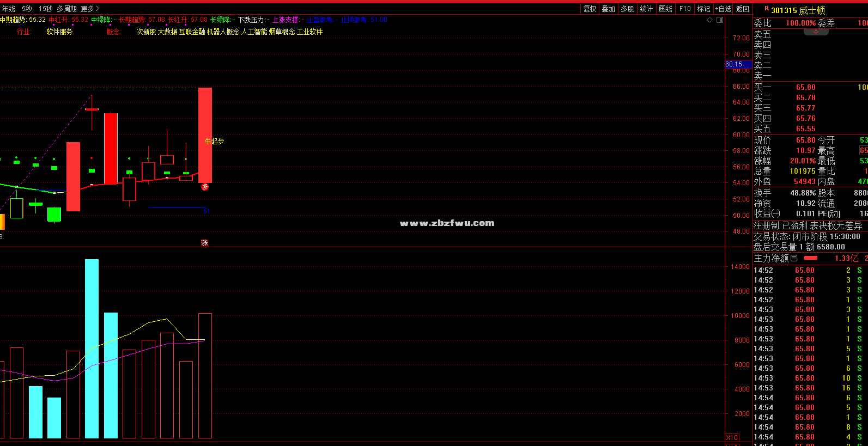Click the 叠加 overlay button
Viewport: 868px width, 446px height.
(608, 9)
